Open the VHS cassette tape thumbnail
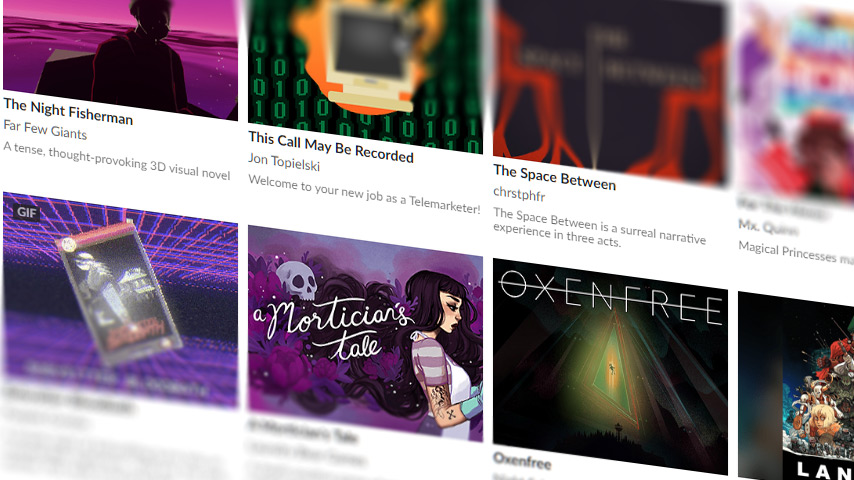The image size is (854, 480). (120, 299)
